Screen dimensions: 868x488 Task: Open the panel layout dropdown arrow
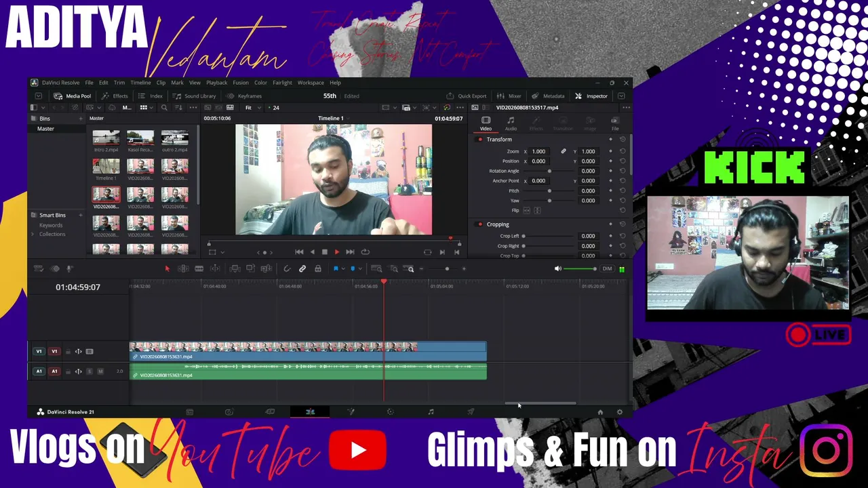pyautogui.click(x=42, y=108)
